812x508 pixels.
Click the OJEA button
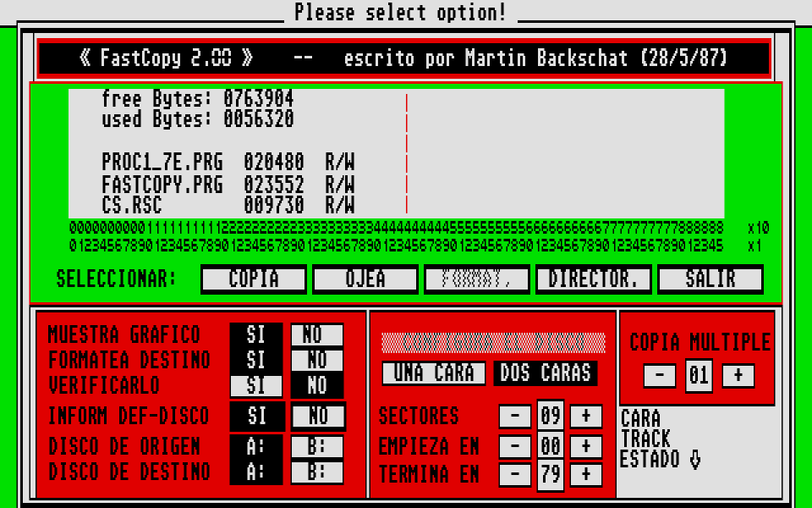pos(365,279)
